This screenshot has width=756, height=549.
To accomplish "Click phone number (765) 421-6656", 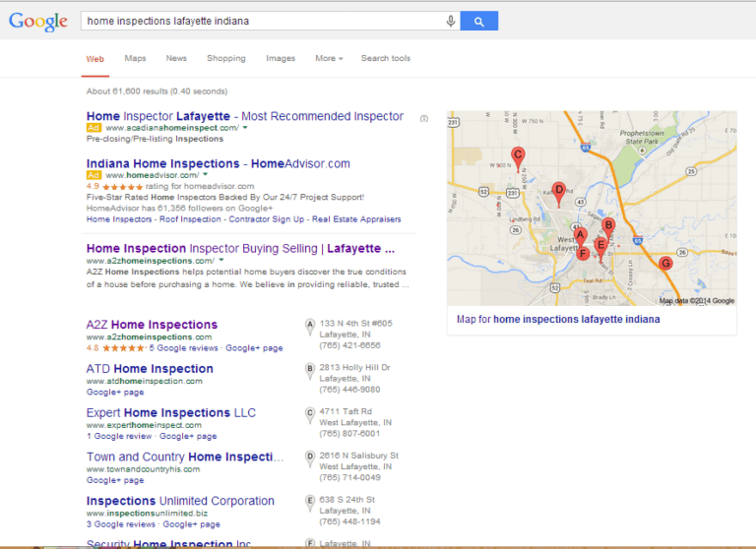I will pos(349,345).
